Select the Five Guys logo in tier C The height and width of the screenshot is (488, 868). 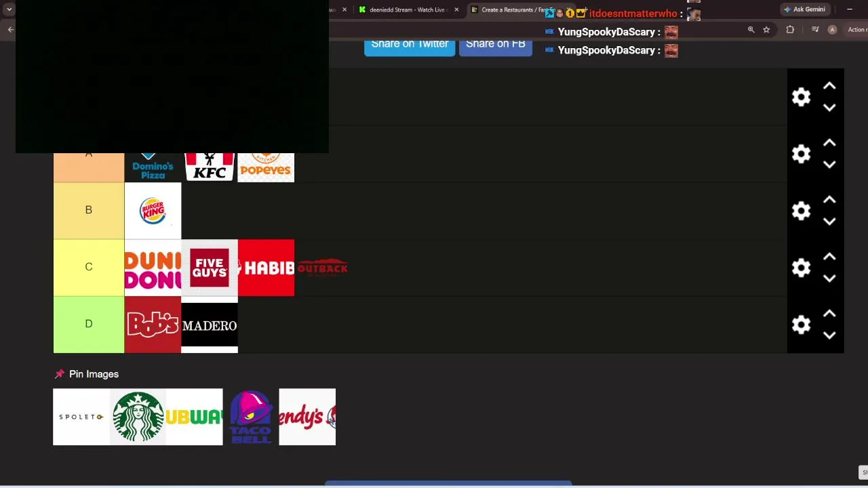point(210,268)
